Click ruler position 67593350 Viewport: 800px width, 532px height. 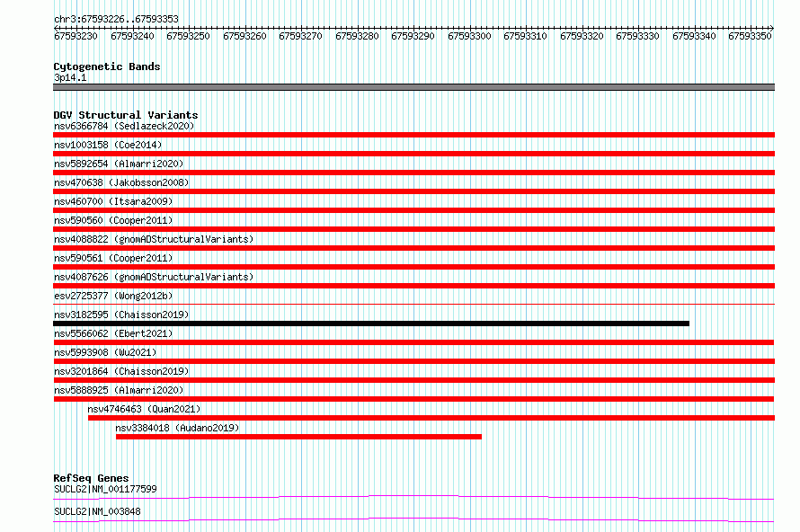[x=750, y=36]
